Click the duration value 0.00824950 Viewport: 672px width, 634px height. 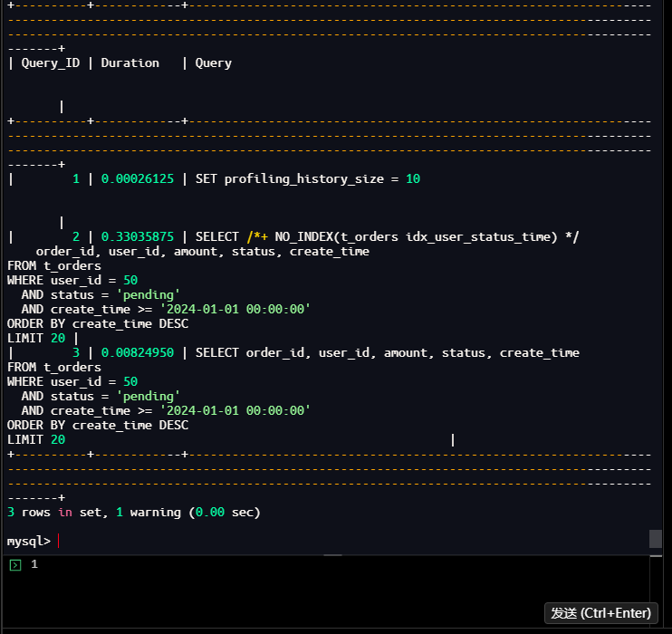(x=138, y=352)
